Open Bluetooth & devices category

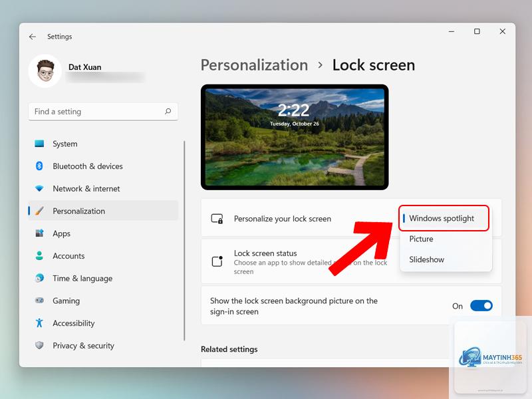click(x=103, y=166)
